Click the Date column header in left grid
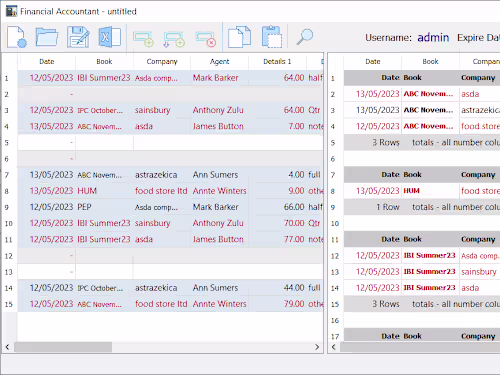 click(47, 61)
